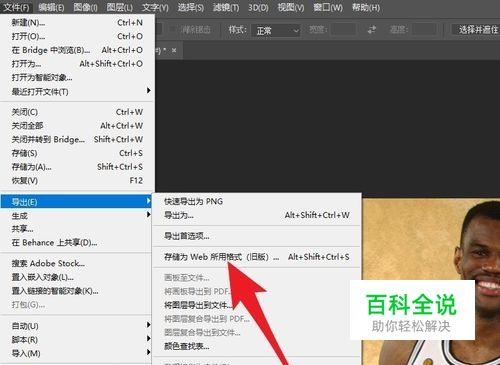Open the 编辑(E) menu
500x365 pixels.
tap(51, 7)
